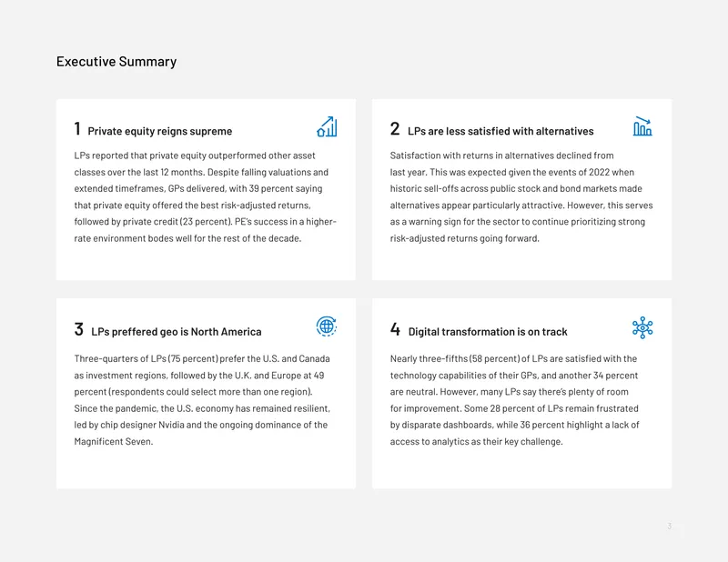Click the large number 3 in the third card
Image resolution: width=728 pixels, height=562 pixels.
(x=79, y=329)
